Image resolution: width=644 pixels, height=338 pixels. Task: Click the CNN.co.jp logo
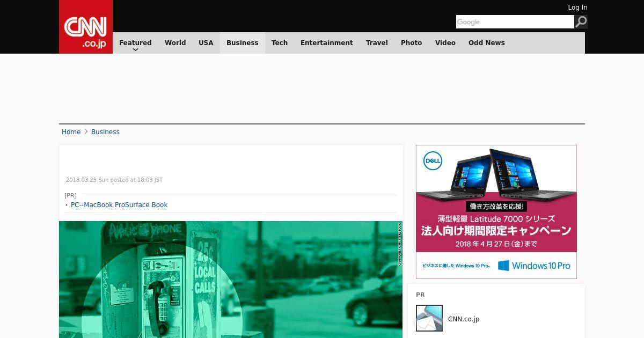(x=86, y=27)
